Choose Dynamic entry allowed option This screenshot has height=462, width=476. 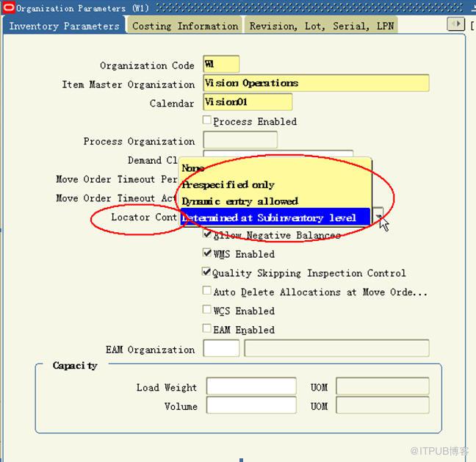click(275, 201)
